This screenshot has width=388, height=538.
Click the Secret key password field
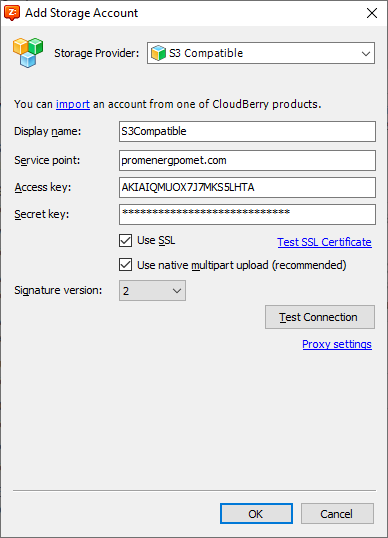[x=247, y=214]
